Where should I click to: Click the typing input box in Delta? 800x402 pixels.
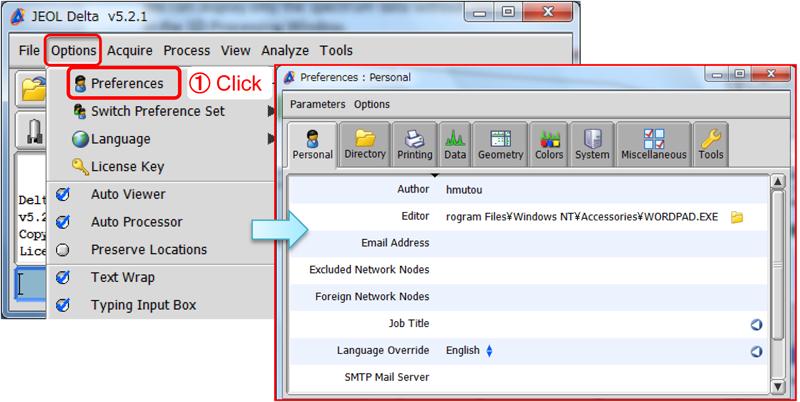pos(31,284)
